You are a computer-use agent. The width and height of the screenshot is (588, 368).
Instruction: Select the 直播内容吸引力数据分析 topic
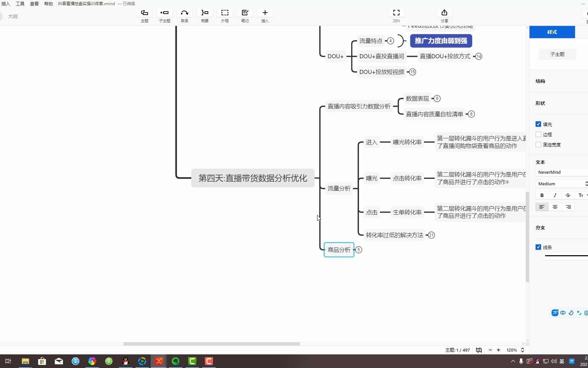tap(359, 106)
